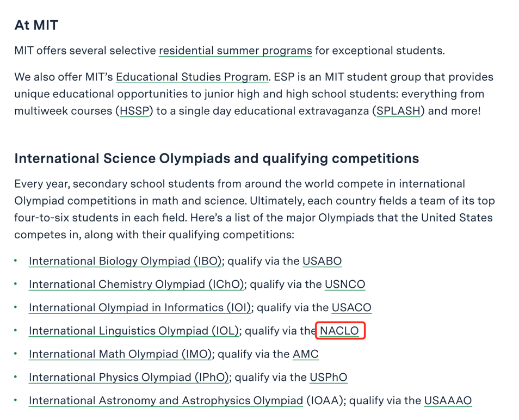Open International Biology Olympiad (IBO) link
Screen dimensions: 519x420
[125, 261]
